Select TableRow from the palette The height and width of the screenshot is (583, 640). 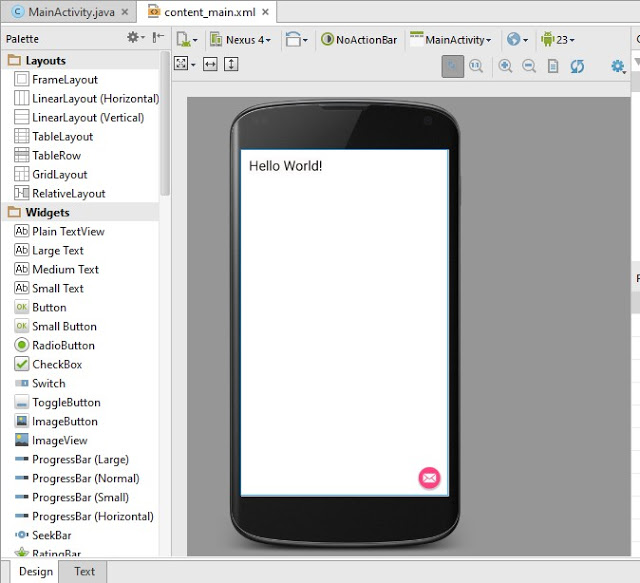(x=47, y=156)
